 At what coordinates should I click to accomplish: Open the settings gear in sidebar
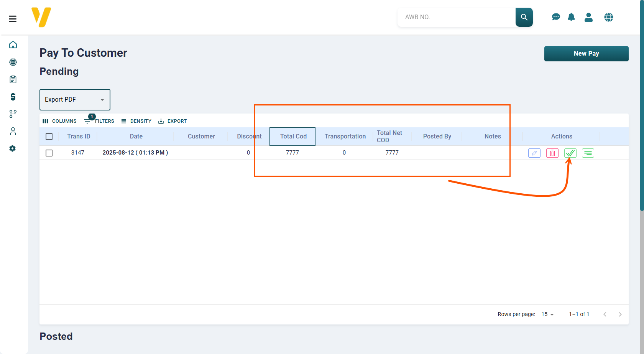(13, 148)
